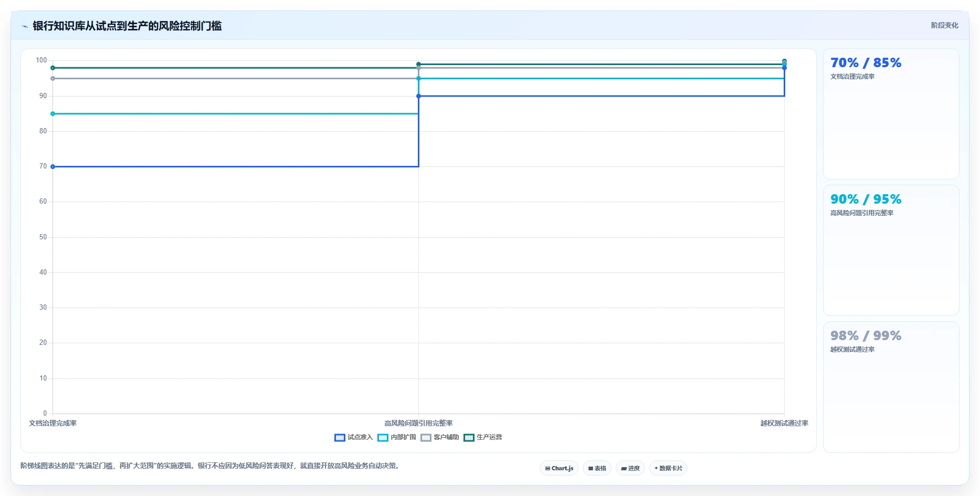Screen dimensions: 980x496
Task: Click the cyan 85 data point at left
Action: (x=52, y=114)
